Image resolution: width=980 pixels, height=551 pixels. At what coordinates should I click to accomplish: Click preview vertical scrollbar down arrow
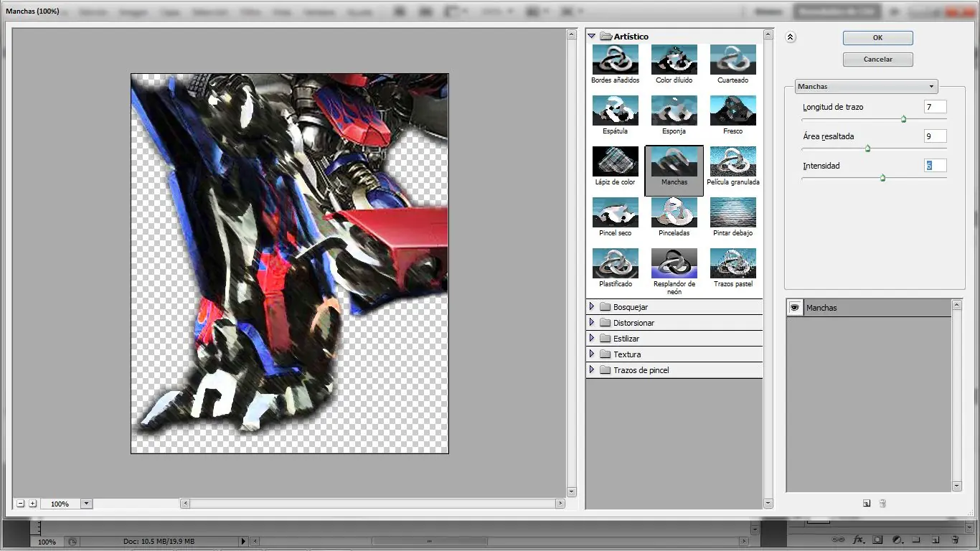pyautogui.click(x=572, y=492)
